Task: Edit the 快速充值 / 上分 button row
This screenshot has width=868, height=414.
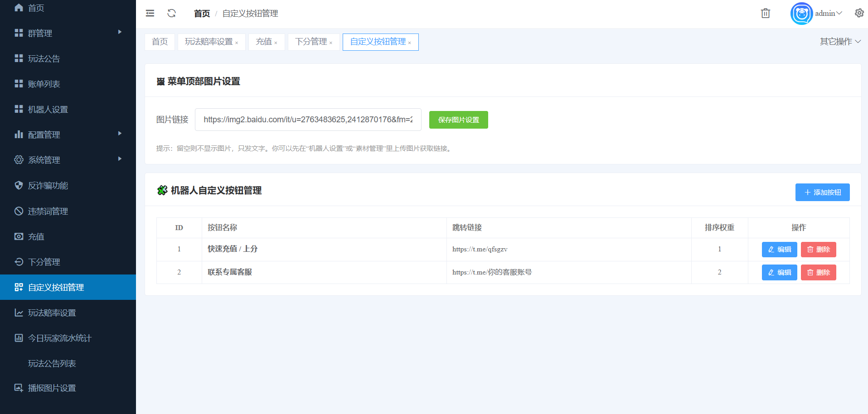Action: click(x=779, y=250)
